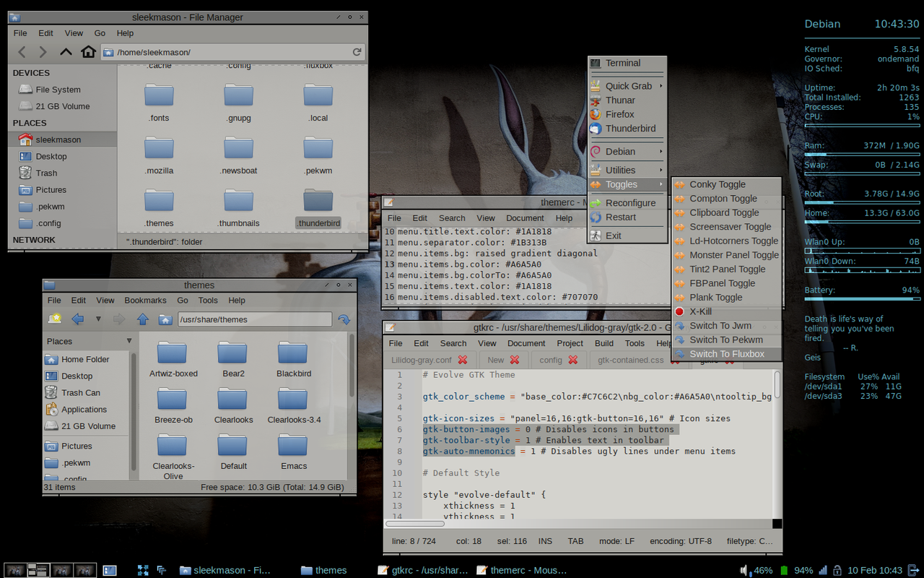Launch Thunderbird from the root menu
Viewport: 924px width, 578px height.
pyautogui.click(x=627, y=128)
